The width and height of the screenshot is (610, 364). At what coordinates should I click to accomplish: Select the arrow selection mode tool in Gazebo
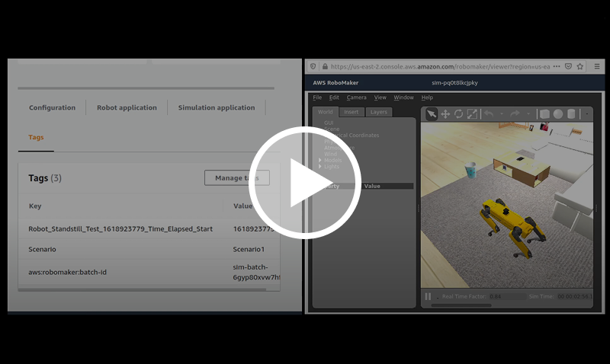[432, 113]
